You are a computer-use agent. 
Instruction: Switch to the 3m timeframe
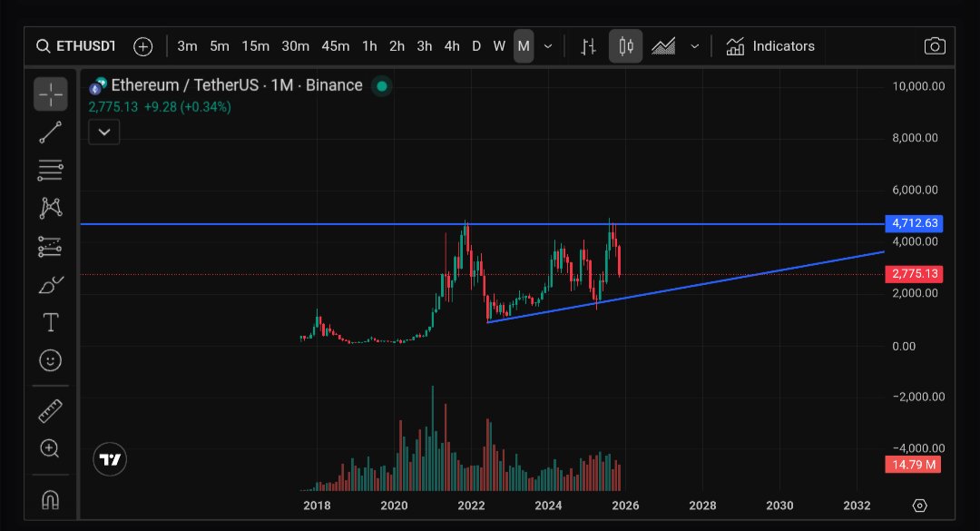click(x=187, y=46)
